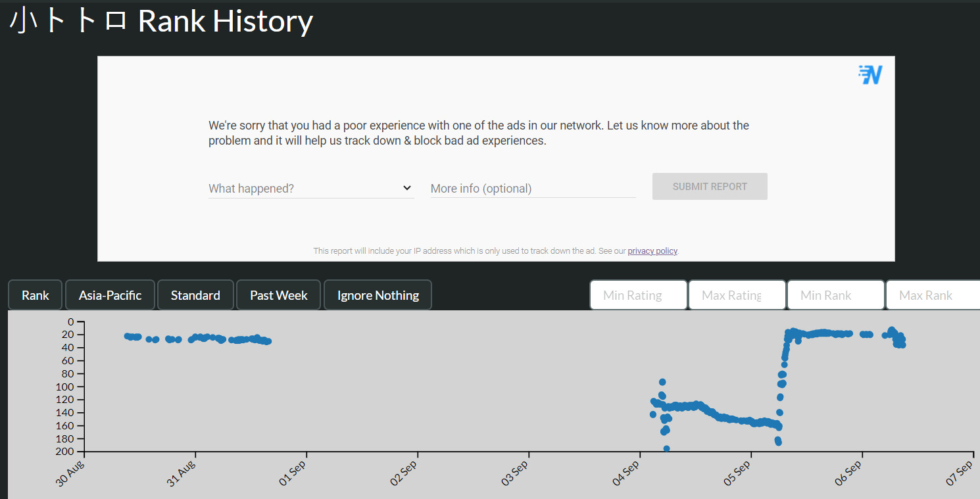Click the More info (optional) field
The width and height of the screenshot is (980, 499).
[x=533, y=188]
